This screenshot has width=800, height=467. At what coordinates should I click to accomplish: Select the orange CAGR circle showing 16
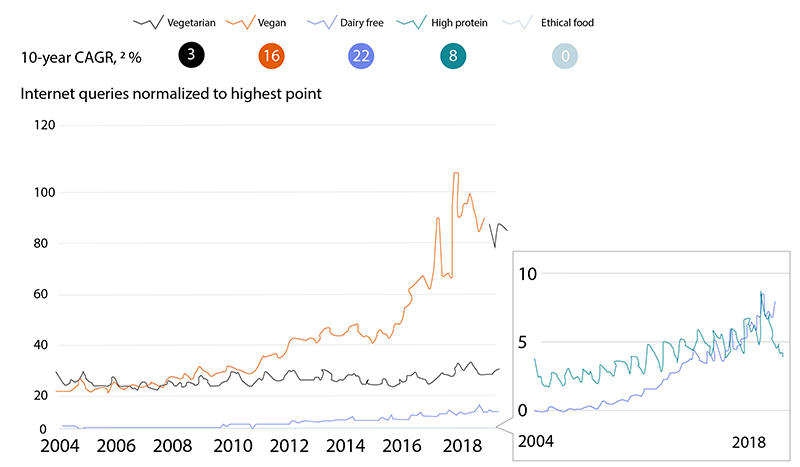pos(270,57)
